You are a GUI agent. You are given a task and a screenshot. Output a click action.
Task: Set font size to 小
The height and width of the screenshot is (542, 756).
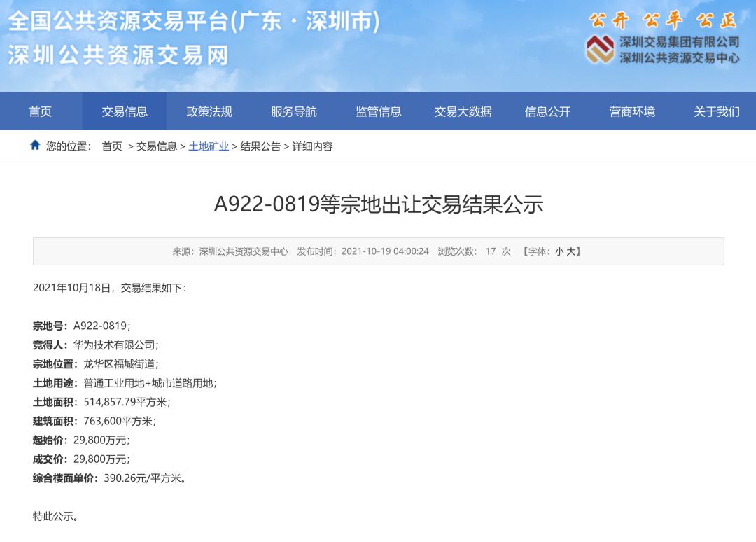point(559,251)
